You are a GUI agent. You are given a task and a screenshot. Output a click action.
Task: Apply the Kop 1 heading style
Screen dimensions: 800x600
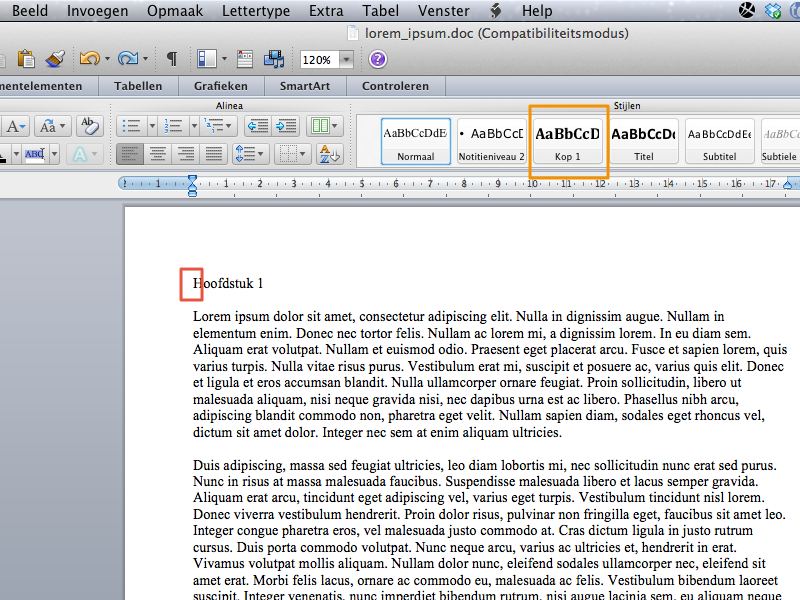click(x=568, y=141)
